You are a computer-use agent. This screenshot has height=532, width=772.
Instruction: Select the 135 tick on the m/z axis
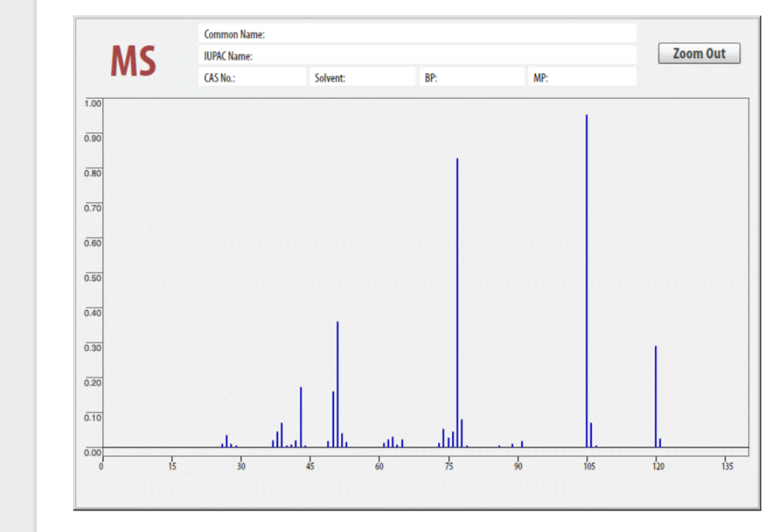728,467
